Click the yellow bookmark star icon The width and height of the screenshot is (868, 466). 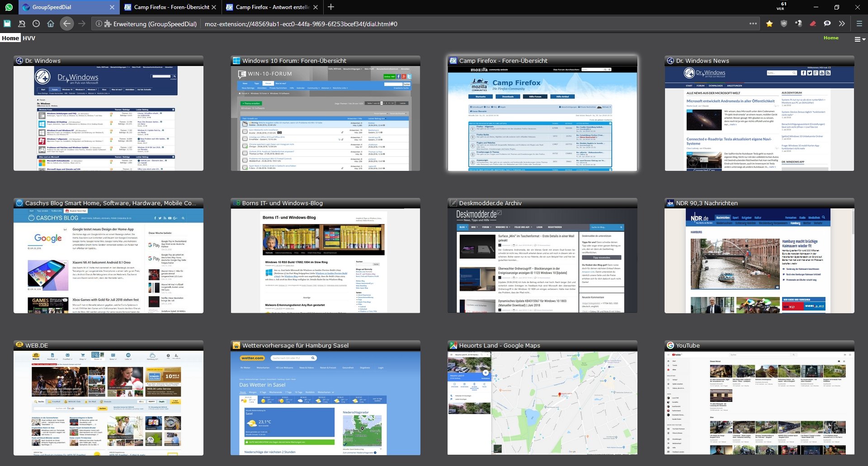click(x=769, y=24)
